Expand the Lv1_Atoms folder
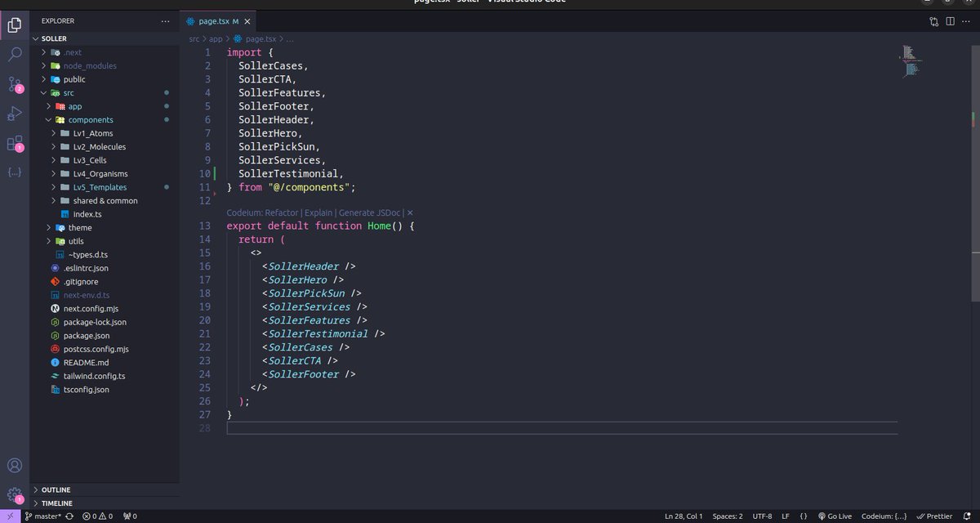Image resolution: width=980 pixels, height=523 pixels. tap(105, 133)
